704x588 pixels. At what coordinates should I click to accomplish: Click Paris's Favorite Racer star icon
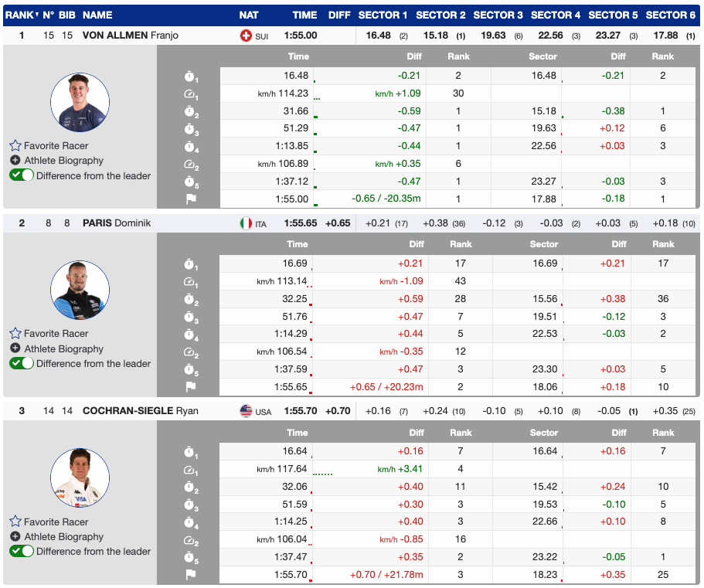click(x=15, y=334)
